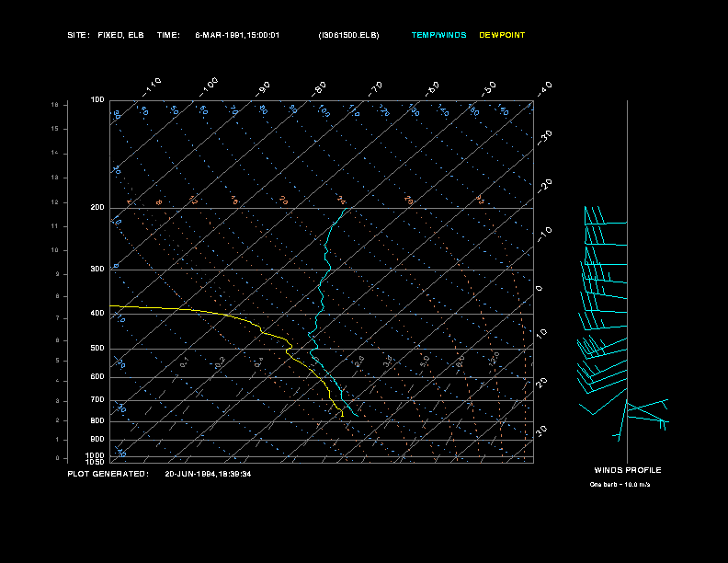This screenshot has height=563, width=728.
Task: Click the cyan temperature trace at 300 hPa
Action: (x=330, y=270)
